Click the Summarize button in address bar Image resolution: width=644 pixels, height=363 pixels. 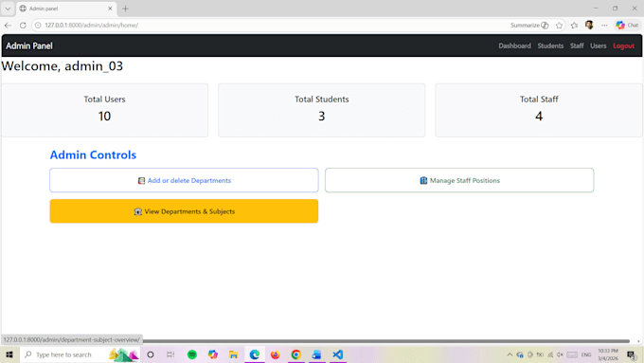click(529, 25)
